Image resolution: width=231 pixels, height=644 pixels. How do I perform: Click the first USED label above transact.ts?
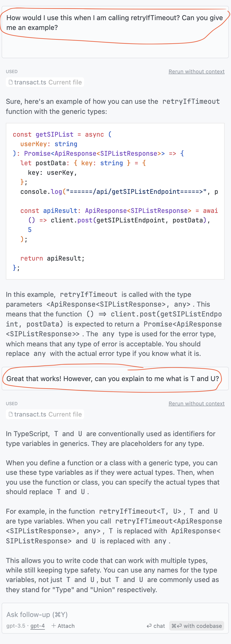click(x=12, y=71)
